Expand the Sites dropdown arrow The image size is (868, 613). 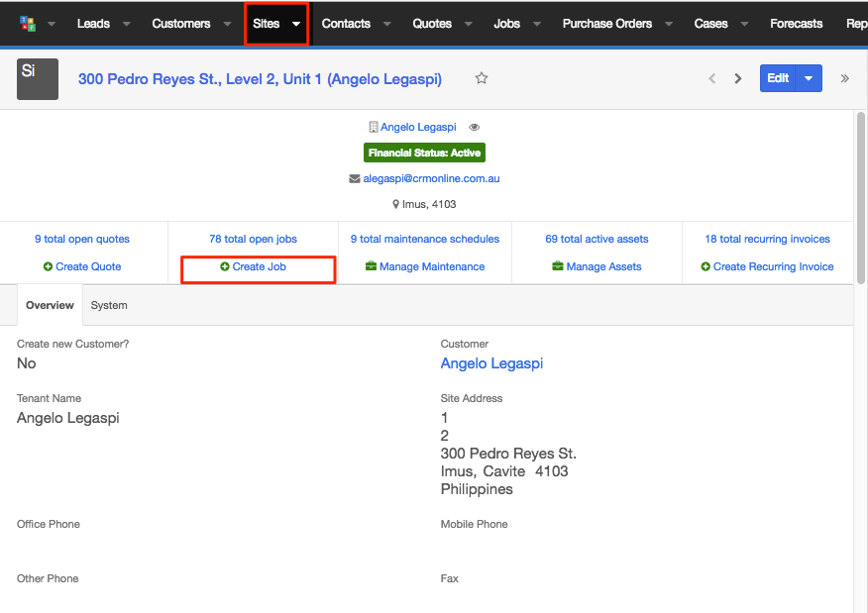(x=296, y=24)
